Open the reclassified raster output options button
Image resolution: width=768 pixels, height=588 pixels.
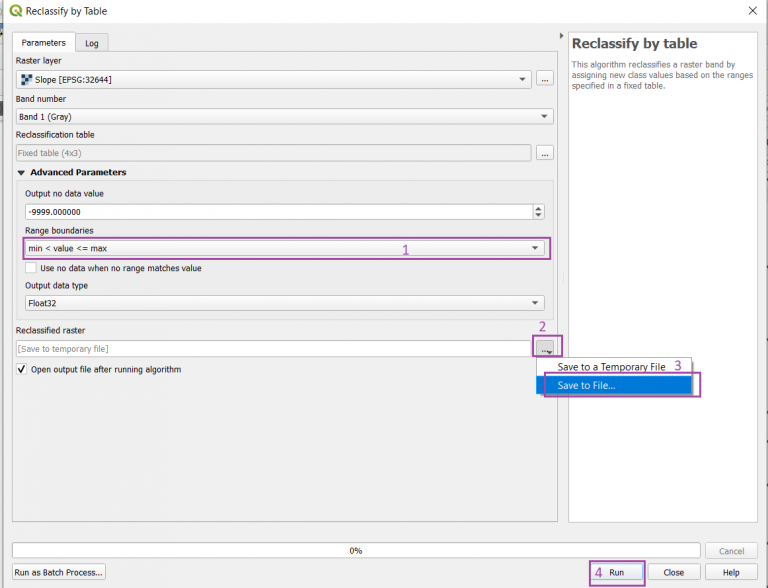545,348
